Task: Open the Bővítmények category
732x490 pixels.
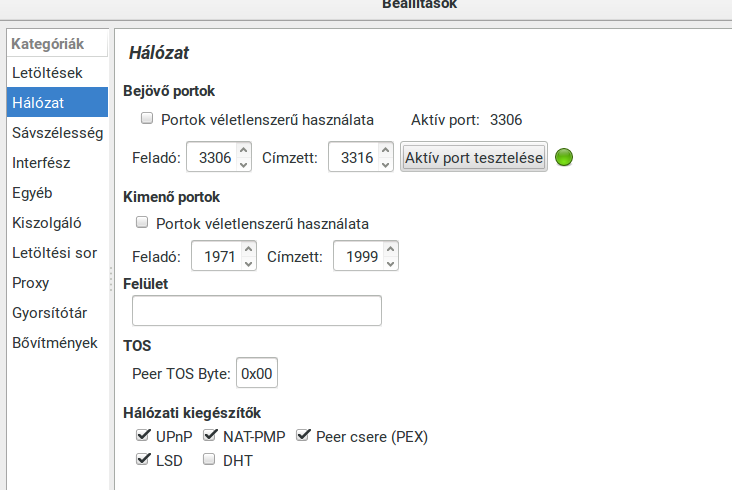Action: [x=54, y=343]
